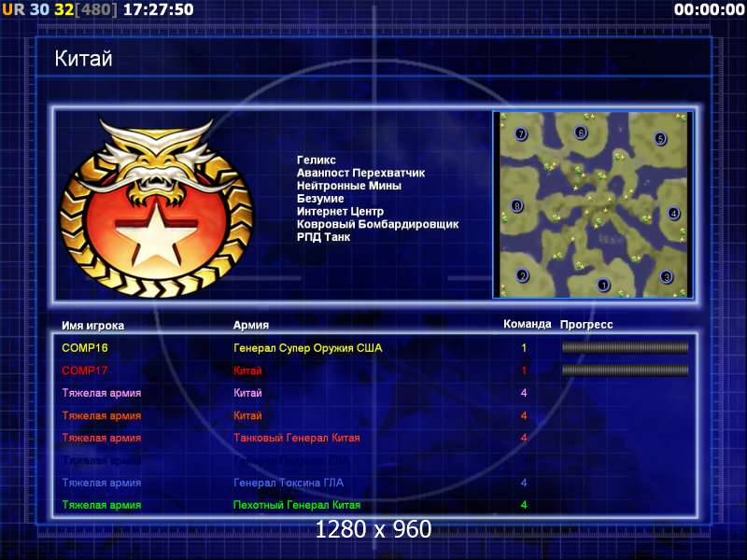
Task: Click start position 8 on the minimap
Action: pyautogui.click(x=517, y=205)
